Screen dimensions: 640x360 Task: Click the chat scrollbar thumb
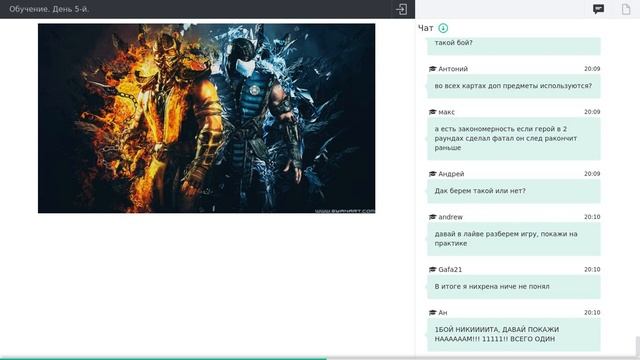[x=638, y=346]
